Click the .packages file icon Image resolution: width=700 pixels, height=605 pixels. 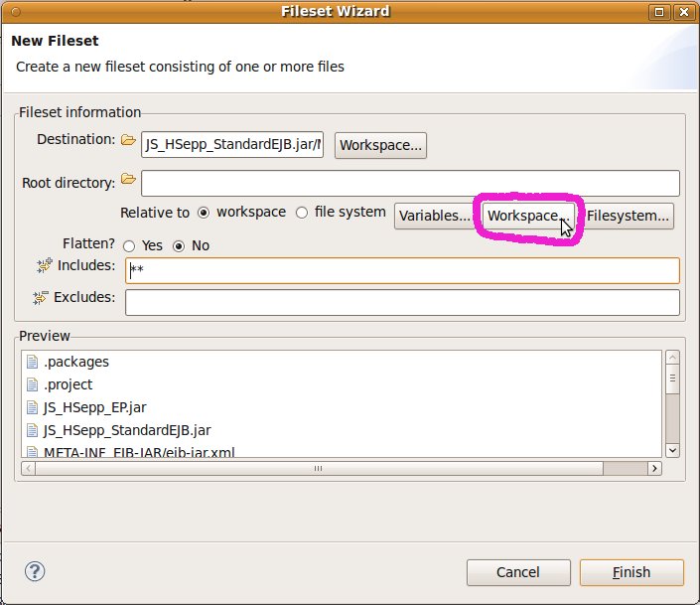click(x=32, y=362)
